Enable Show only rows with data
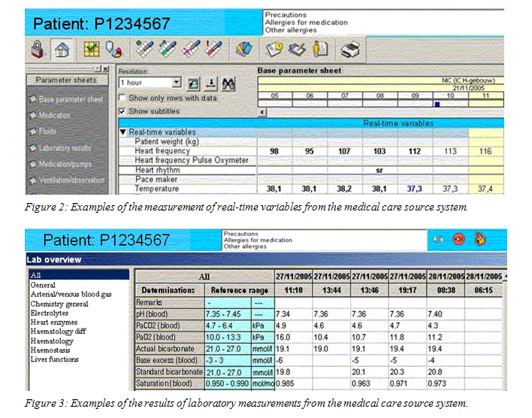Screen dimensions: 532x418 pyautogui.click(x=123, y=98)
